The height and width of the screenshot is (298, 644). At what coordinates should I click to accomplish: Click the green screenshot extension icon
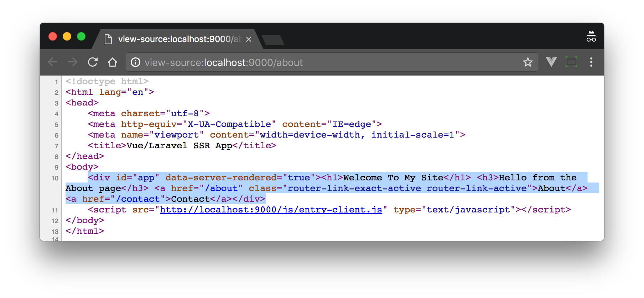pos(571,62)
